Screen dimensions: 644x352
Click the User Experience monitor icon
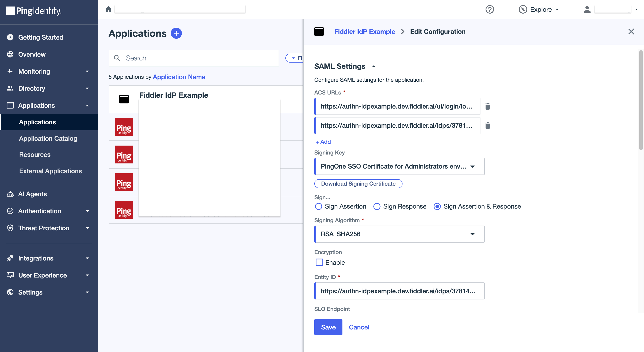(x=10, y=275)
